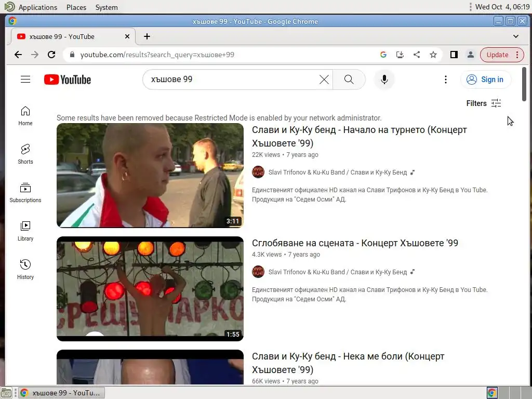Click the YouTube logo
532x399 pixels.
(68, 79)
